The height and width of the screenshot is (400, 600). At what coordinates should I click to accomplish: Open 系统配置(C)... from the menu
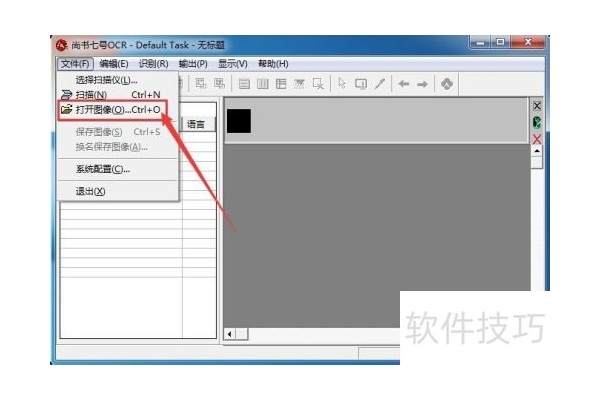click(118, 169)
